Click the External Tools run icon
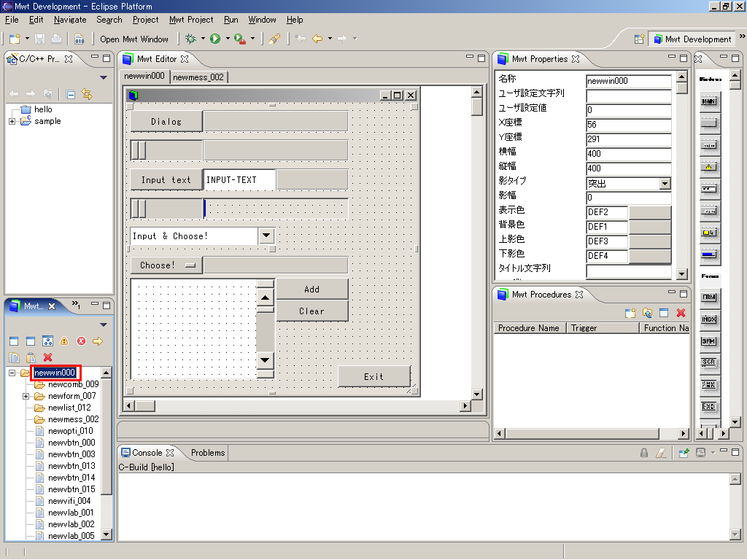 240,39
